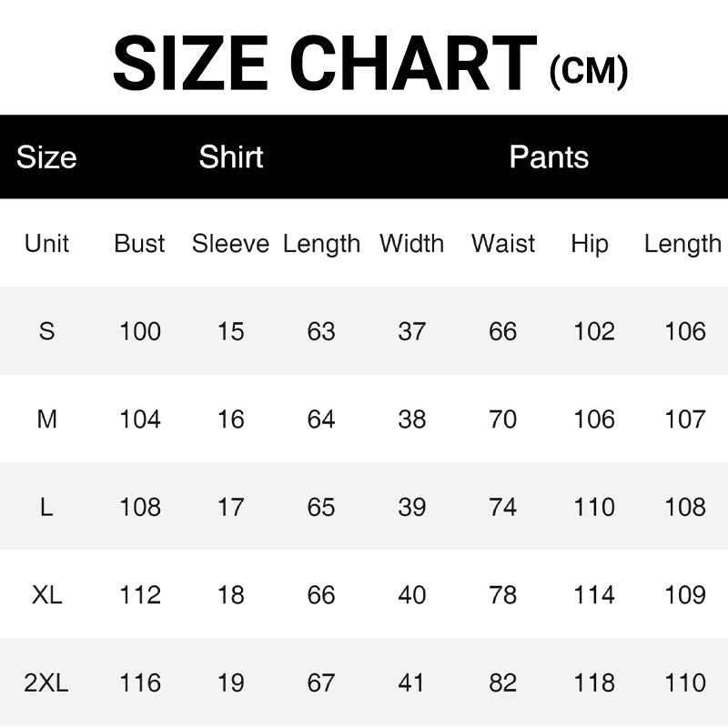Screen dimensions: 728x728
Task: Select the Pants header label
Action: (549, 157)
